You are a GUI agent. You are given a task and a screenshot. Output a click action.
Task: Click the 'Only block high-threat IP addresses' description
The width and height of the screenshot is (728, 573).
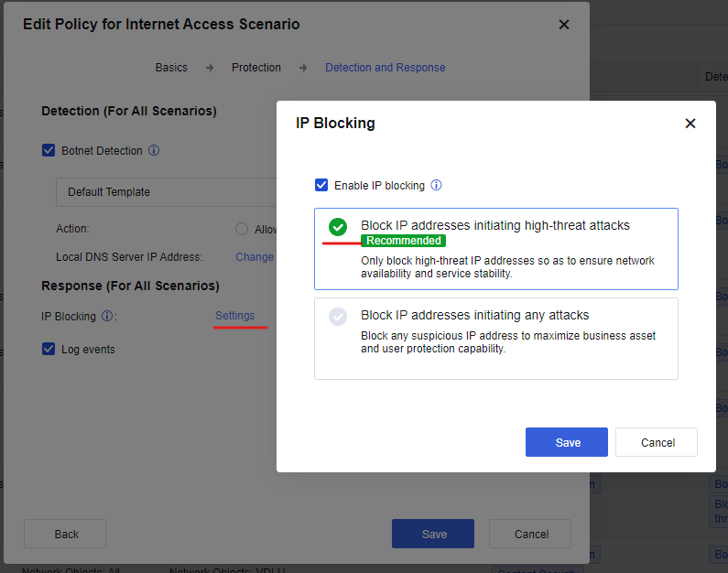tap(507, 266)
